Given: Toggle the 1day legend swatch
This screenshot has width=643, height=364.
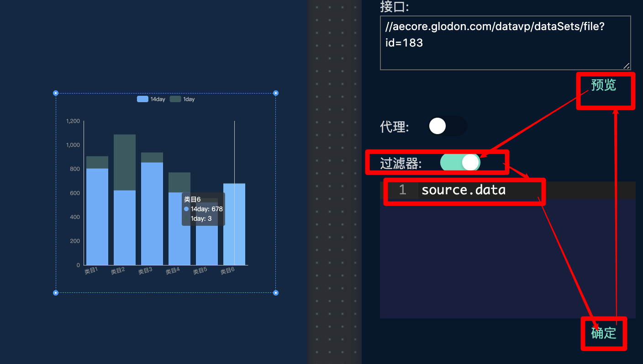Looking at the screenshot, I should (175, 99).
